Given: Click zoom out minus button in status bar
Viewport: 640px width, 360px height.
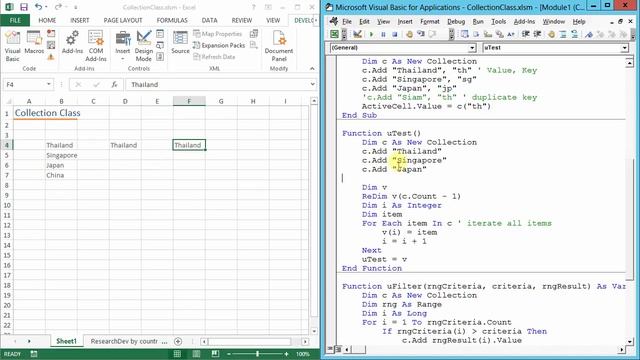Looking at the screenshot, I should pos(229,354).
